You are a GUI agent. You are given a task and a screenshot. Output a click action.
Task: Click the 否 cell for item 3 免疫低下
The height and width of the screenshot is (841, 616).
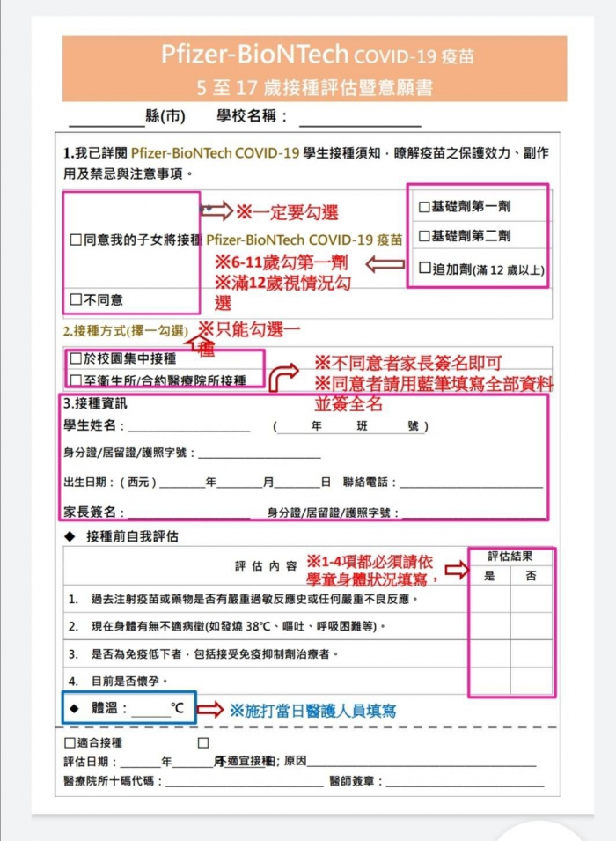point(532,653)
